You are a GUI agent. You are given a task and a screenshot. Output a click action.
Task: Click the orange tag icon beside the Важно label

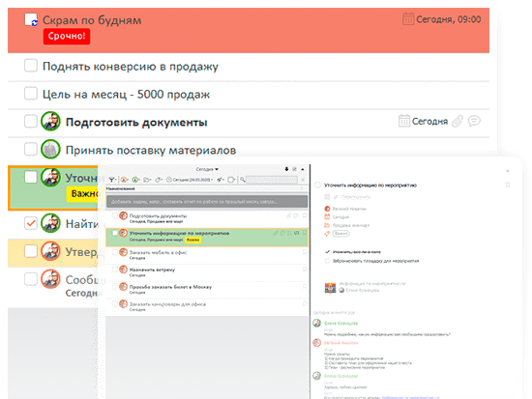pos(327,233)
